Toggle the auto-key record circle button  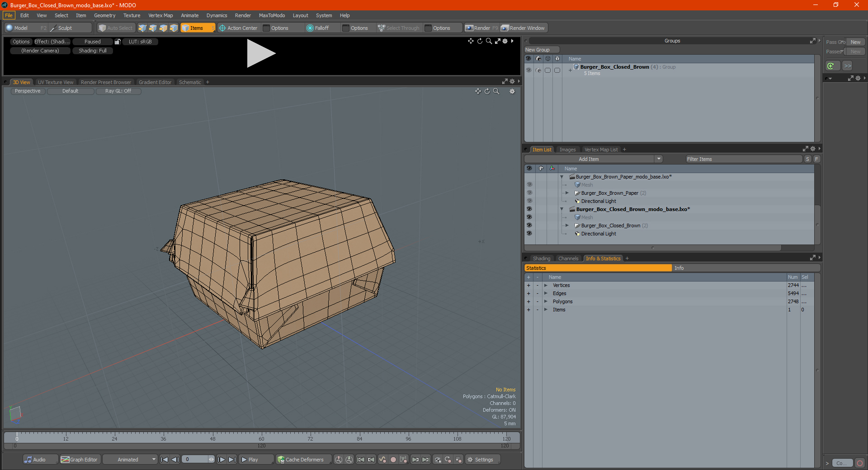click(x=393, y=460)
